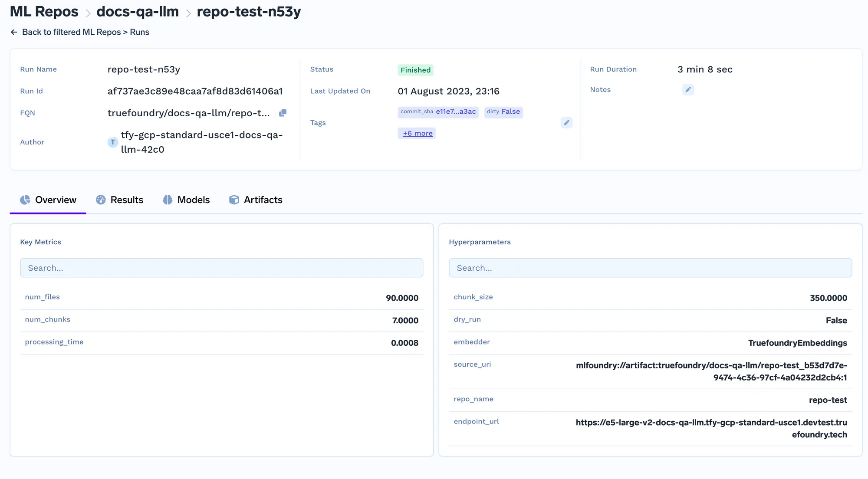Open docs-qa-llm breadcrumb link
Screen dimensions: 868x479
click(x=137, y=12)
